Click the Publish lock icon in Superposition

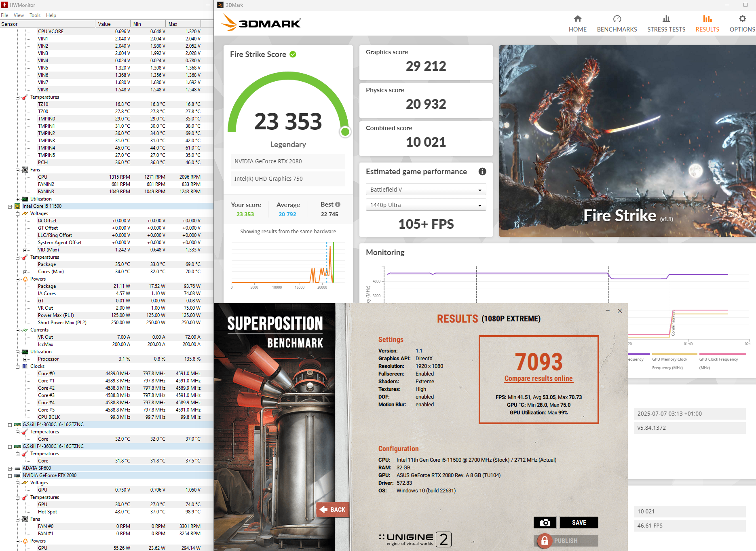tap(545, 540)
